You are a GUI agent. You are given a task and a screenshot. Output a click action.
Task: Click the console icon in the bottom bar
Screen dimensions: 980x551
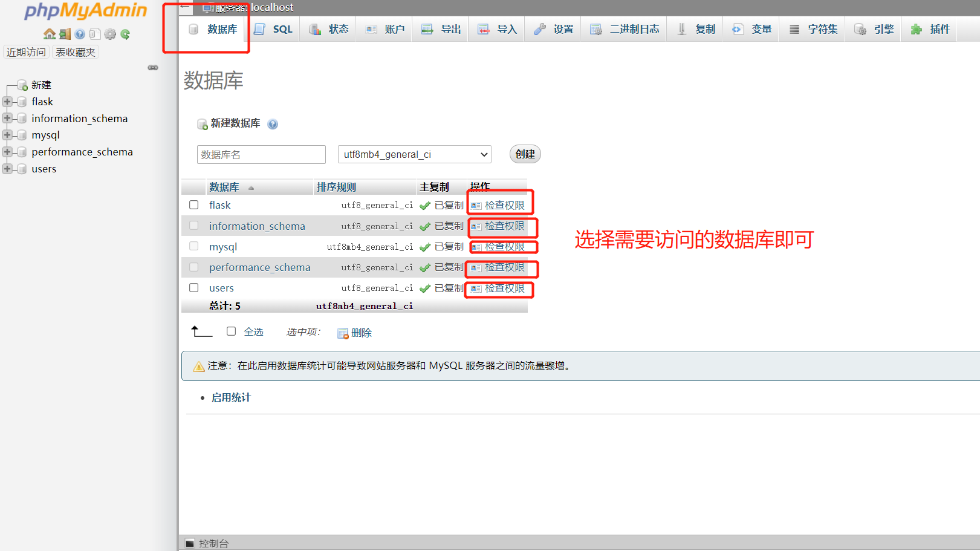pyautogui.click(x=190, y=543)
